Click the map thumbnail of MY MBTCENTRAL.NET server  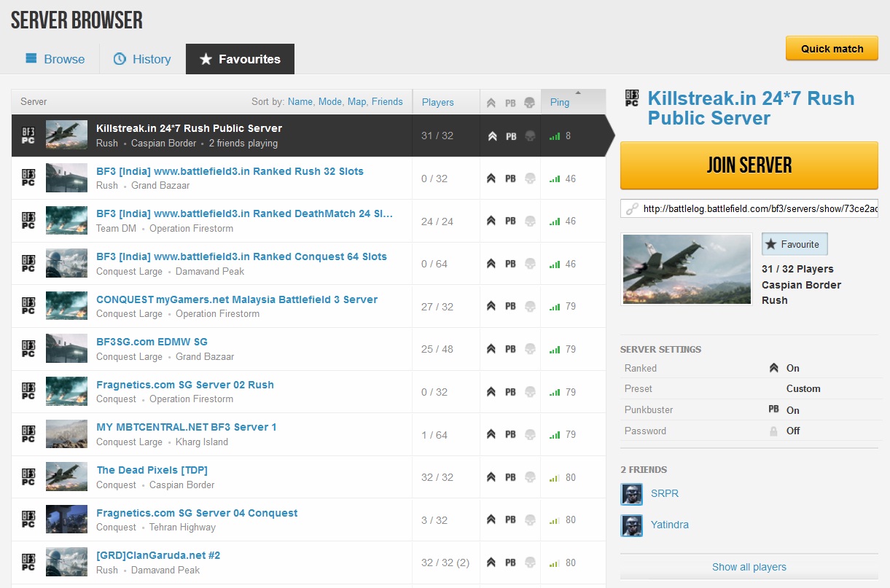pos(66,434)
